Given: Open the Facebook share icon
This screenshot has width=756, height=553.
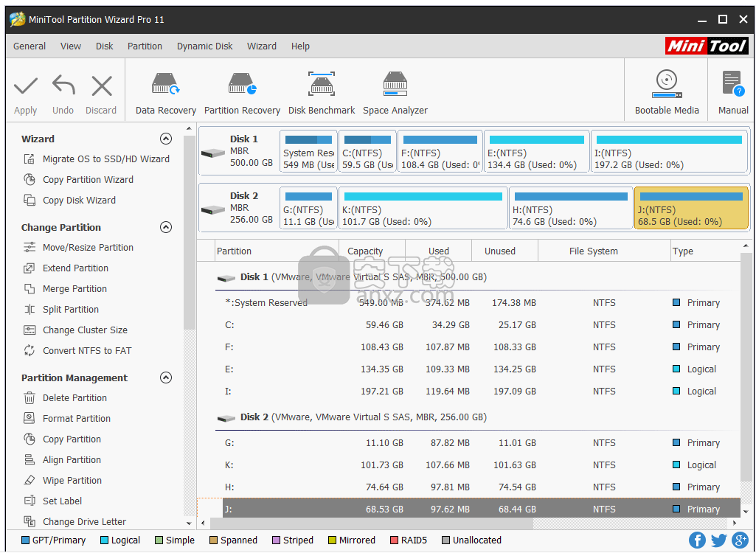Looking at the screenshot, I should pyautogui.click(x=697, y=540).
